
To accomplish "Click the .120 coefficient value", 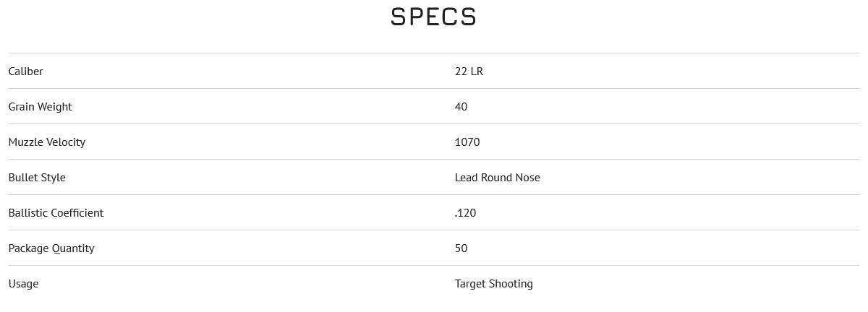I will tap(466, 213).
